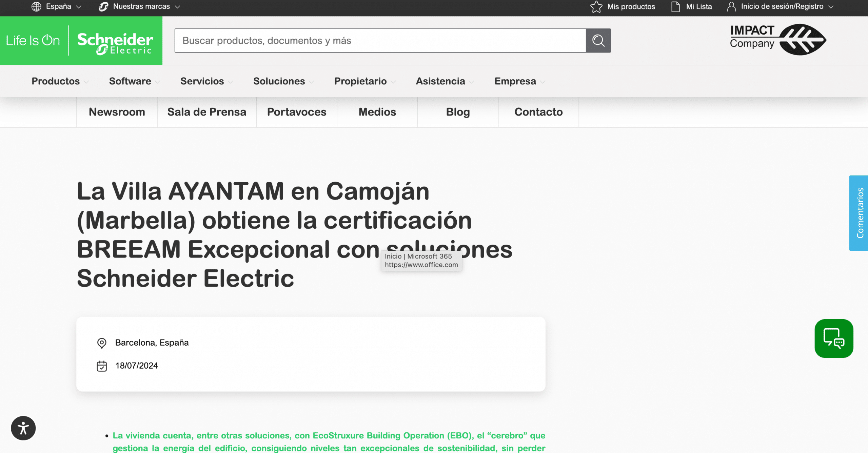This screenshot has width=868, height=453.
Task: Switch to the Sala de Prensa tab
Action: tap(206, 112)
